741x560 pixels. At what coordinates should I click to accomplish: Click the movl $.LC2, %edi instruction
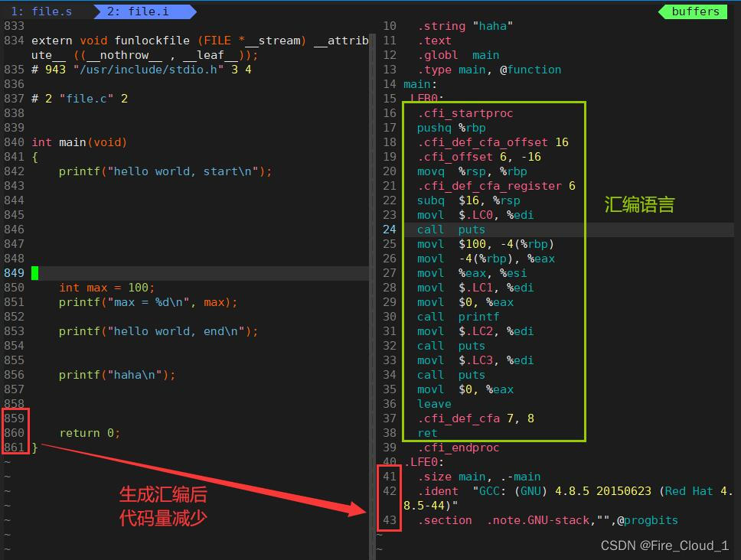(475, 331)
